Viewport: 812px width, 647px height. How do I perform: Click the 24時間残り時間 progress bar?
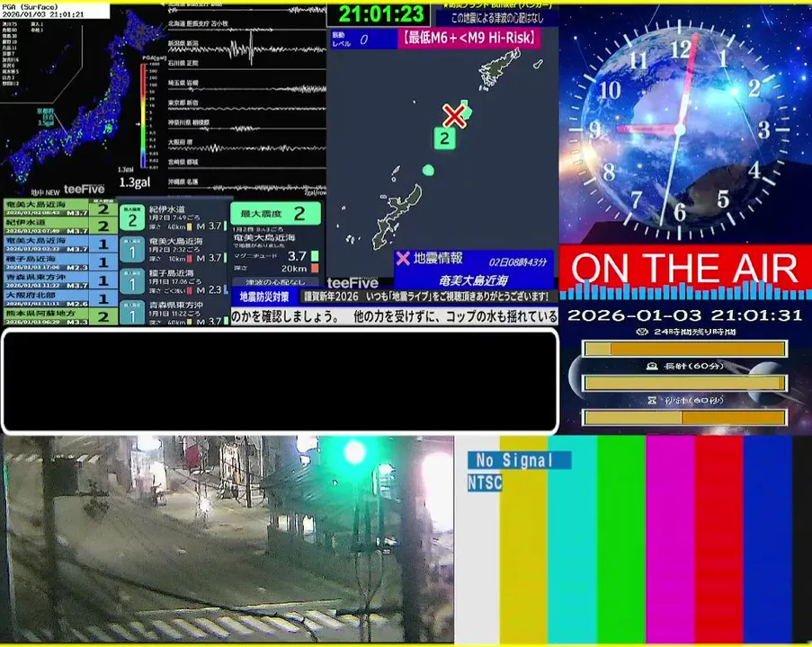tap(685, 349)
